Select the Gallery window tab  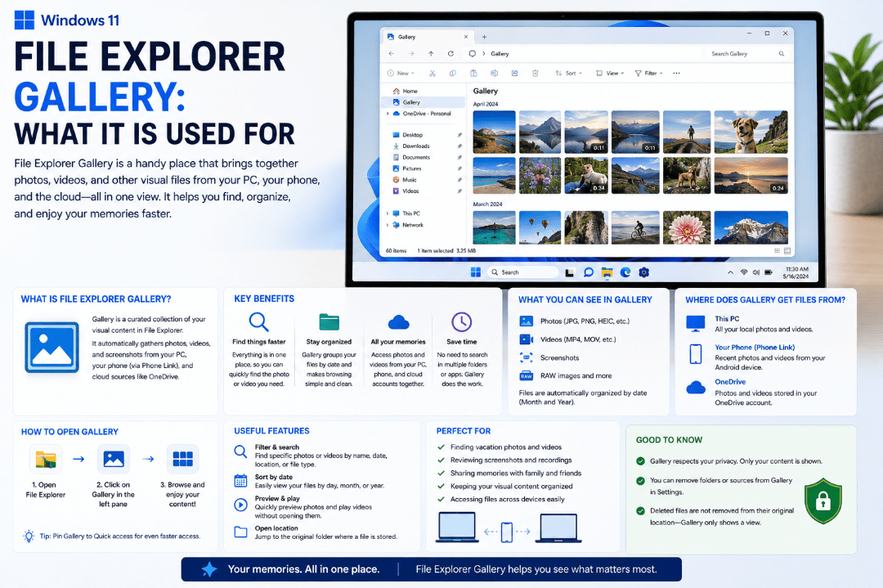tap(428, 37)
